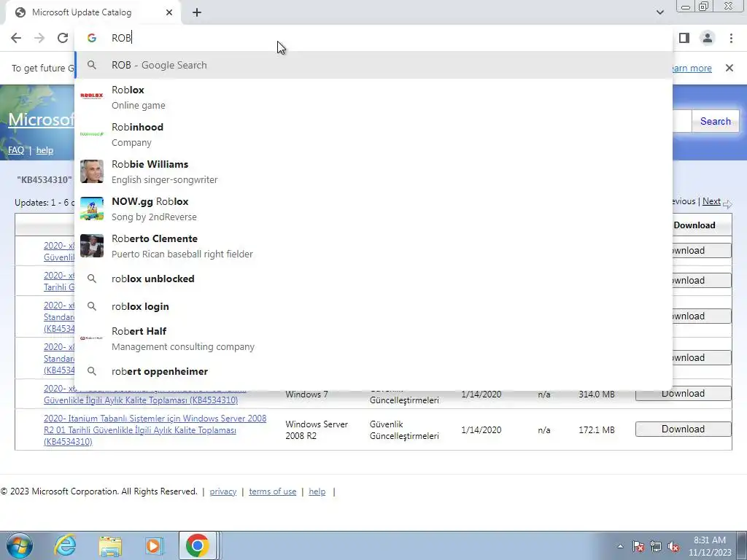The image size is (747, 560).
Task: Download the Windows 7 314.0 MB update
Action: [683, 393]
